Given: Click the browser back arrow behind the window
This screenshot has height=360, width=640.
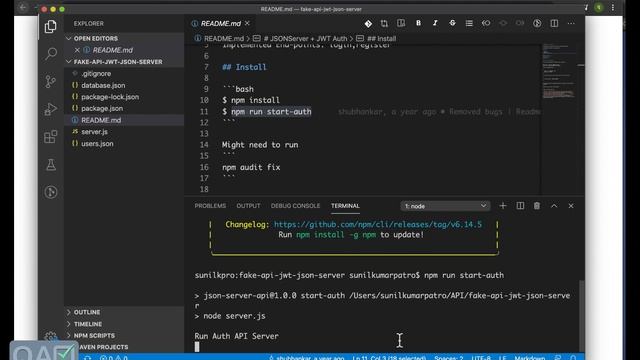Looking at the screenshot, I should pyautogui.click(x=22, y=7).
